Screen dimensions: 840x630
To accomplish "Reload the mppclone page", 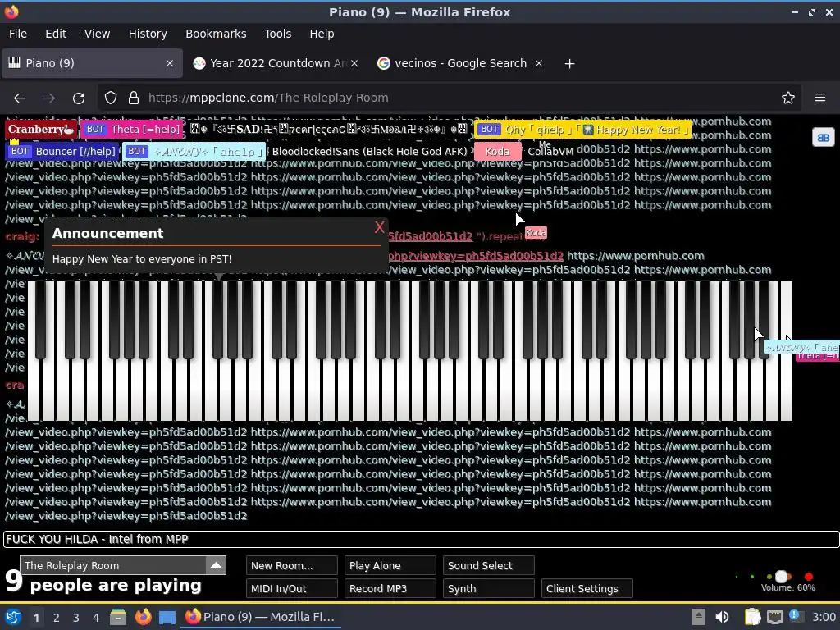I will coord(79,98).
